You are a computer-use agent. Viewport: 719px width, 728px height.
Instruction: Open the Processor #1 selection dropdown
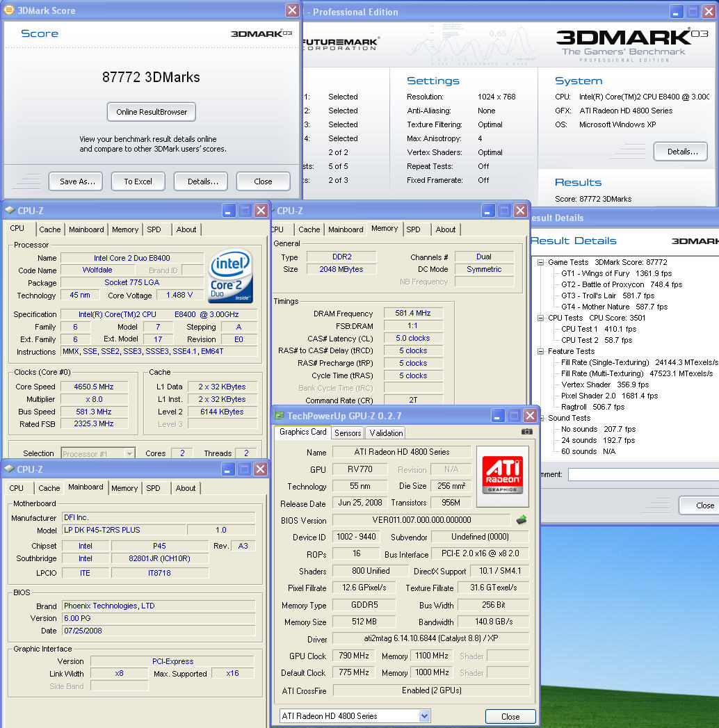129,453
